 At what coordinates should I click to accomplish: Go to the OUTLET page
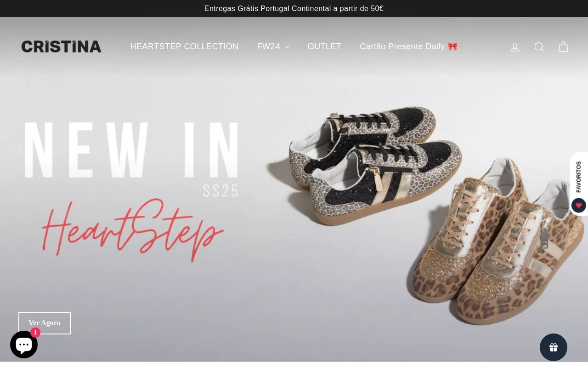[x=324, y=46]
